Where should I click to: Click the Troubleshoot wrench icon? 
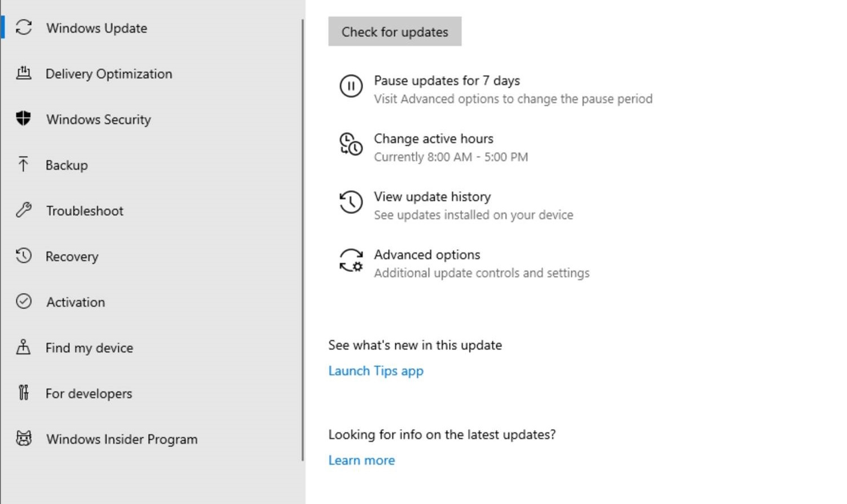(x=24, y=210)
